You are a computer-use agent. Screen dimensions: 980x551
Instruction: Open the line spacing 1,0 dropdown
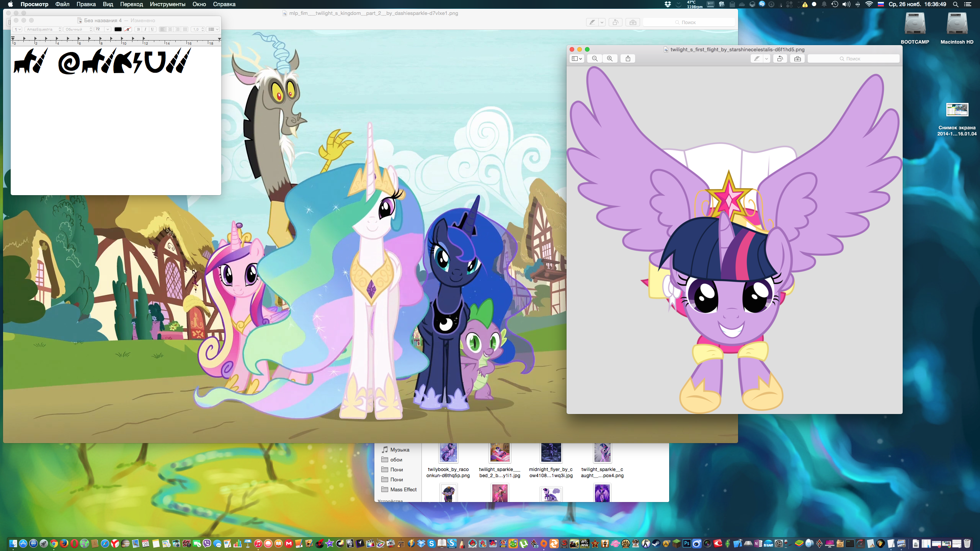pyautogui.click(x=198, y=29)
